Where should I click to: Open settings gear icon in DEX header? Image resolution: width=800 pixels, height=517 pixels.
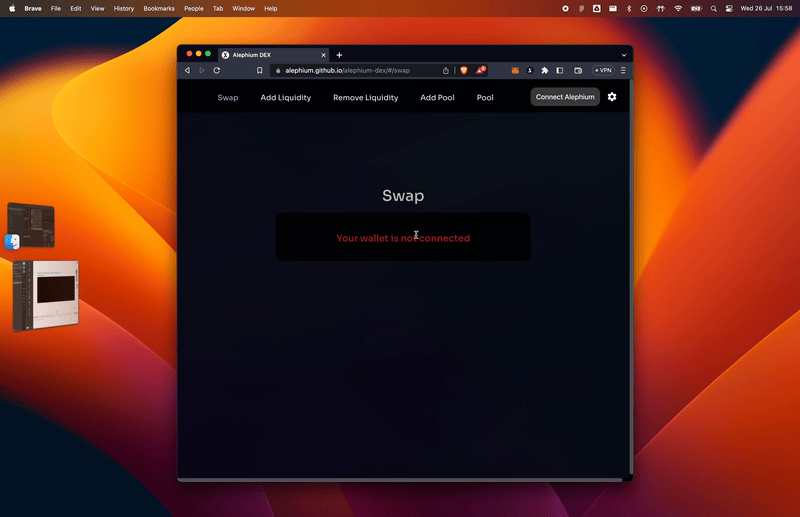click(x=612, y=97)
